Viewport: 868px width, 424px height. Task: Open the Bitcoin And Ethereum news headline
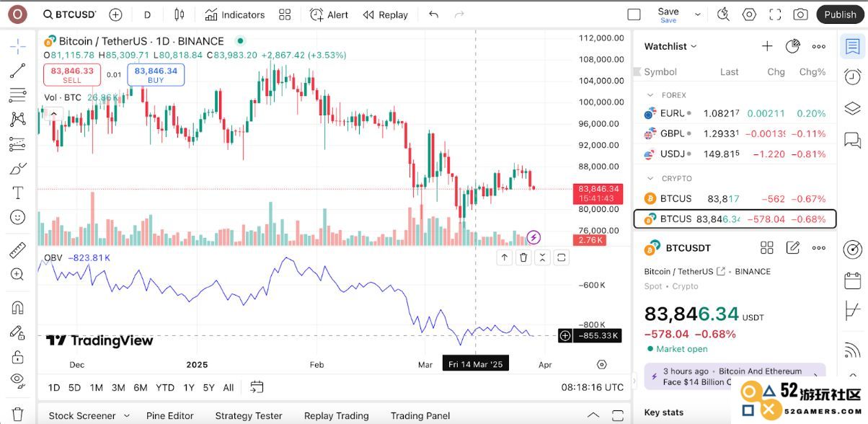tap(735, 376)
